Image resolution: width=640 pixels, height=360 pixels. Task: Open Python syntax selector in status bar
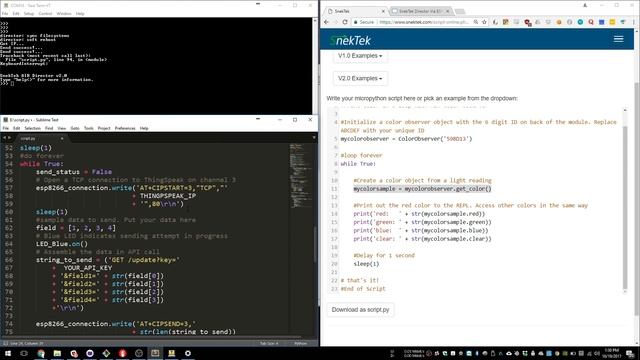click(x=301, y=343)
